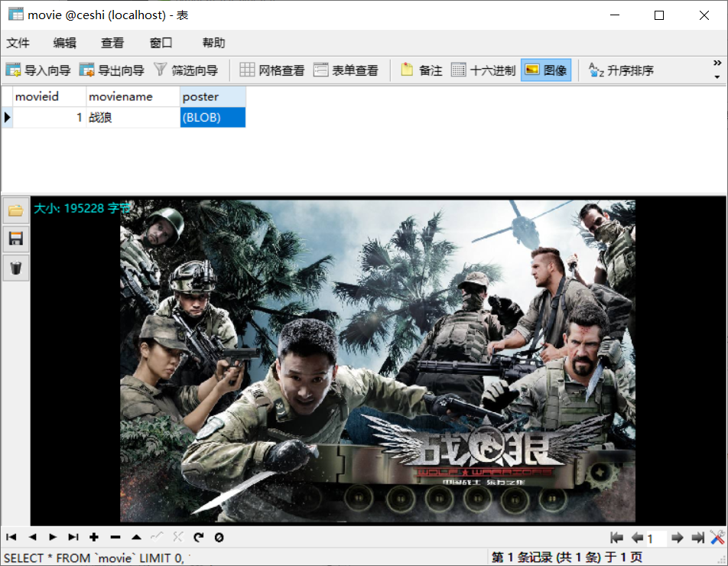Go to next record button
This screenshot has width=728, height=566.
[53, 537]
